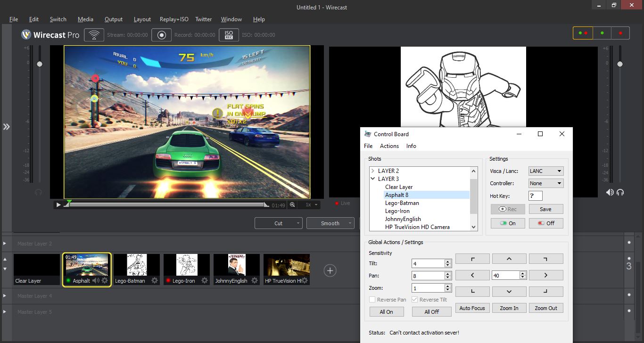Open Actions menu in Control Board
Viewport: 644px width, 343px height.
click(389, 146)
